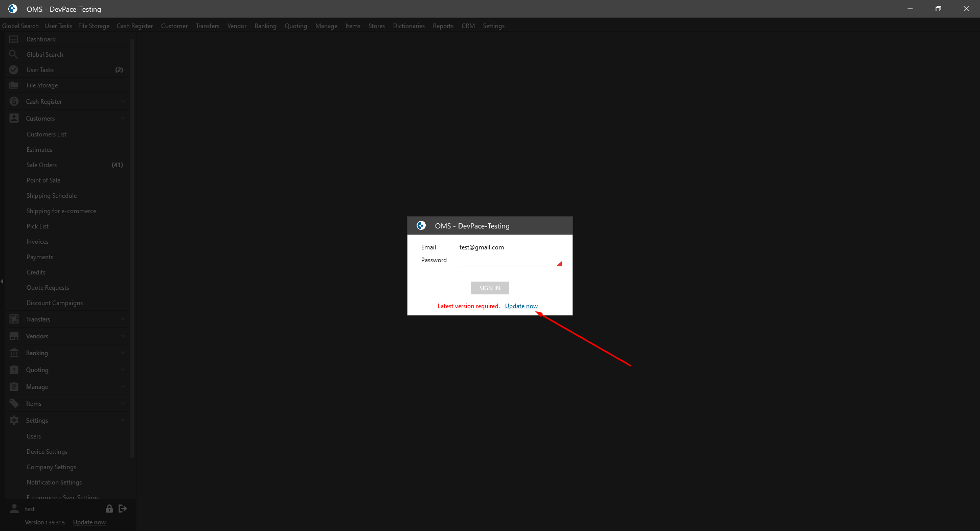The width and height of the screenshot is (980, 531).
Task: Collapse the Settings section chevron in sidebar
Action: tap(123, 421)
